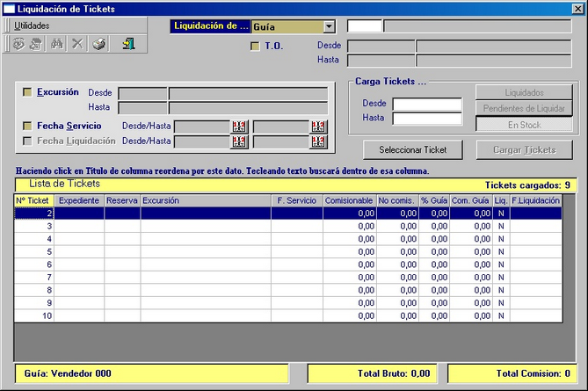588x391 pixels.
Task: Click the printer icon in the toolbar
Action: [x=99, y=44]
